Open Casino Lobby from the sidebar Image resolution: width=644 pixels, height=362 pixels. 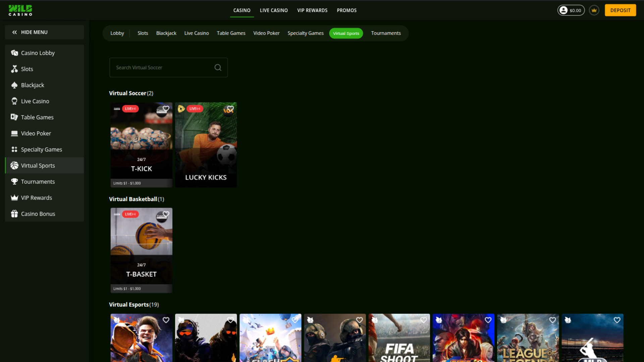pos(14,53)
